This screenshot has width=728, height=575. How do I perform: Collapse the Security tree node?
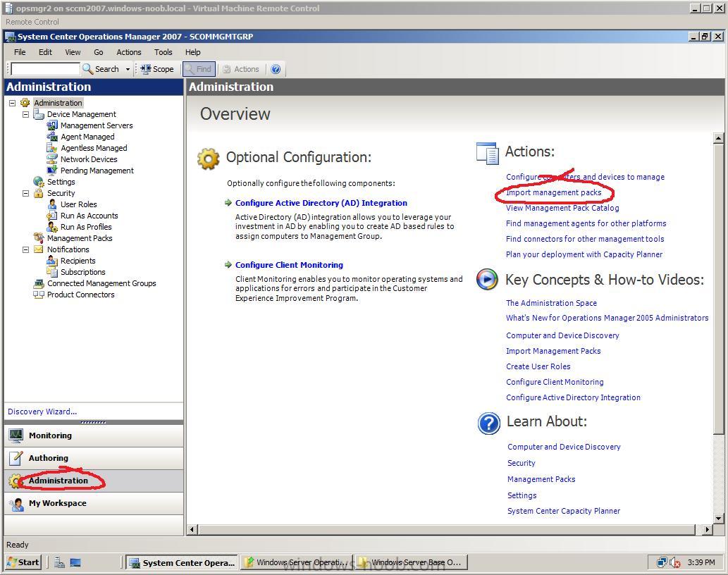coord(26,193)
